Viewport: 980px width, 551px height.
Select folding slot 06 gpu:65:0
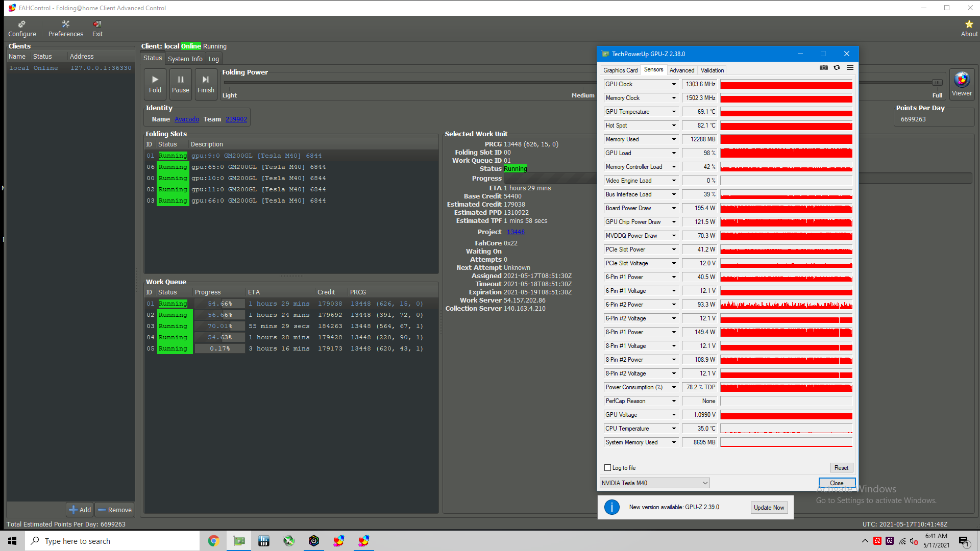291,167
